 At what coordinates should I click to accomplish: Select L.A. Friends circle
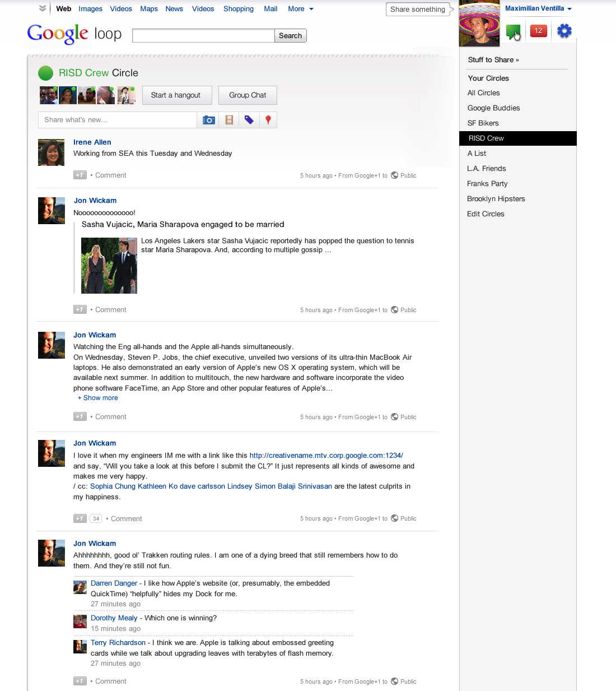click(x=487, y=169)
